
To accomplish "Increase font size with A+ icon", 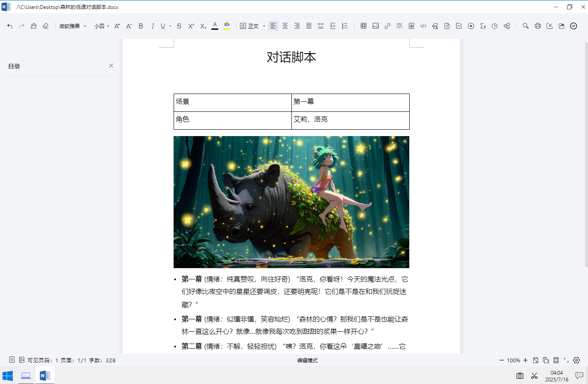I will click(x=117, y=26).
